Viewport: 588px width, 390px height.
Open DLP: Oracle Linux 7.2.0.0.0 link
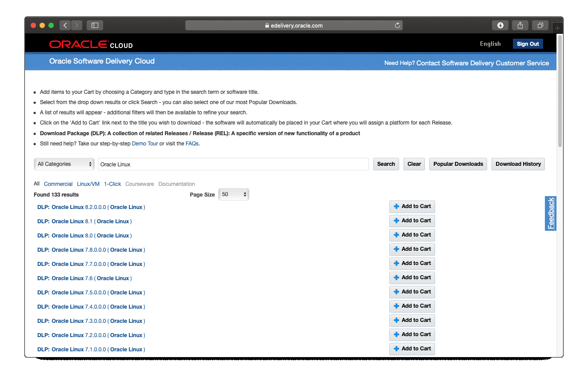[91, 335]
